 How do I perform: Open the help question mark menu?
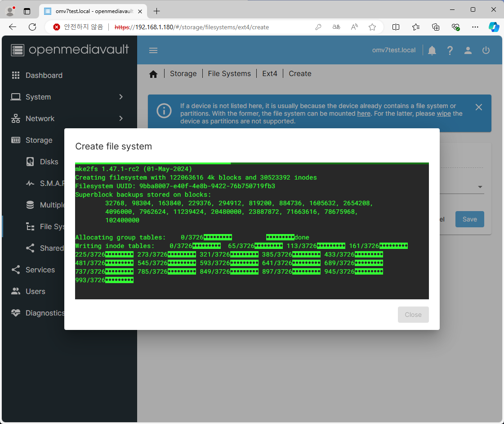[x=450, y=50]
